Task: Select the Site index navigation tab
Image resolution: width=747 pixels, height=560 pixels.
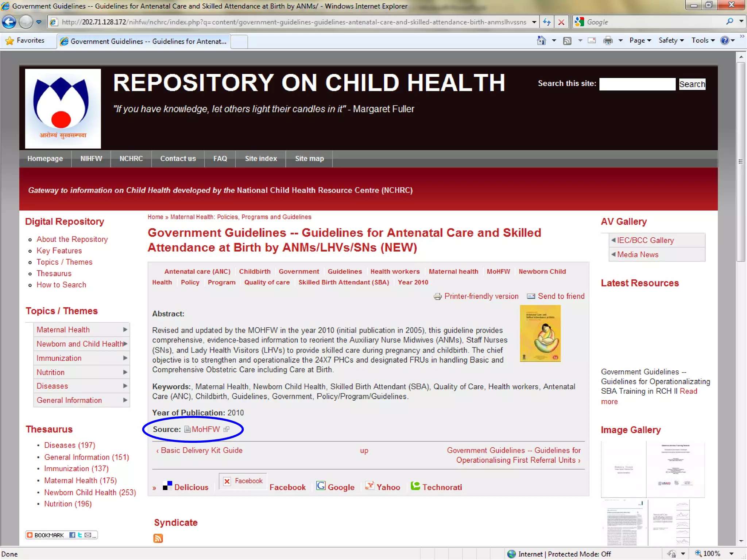Action: (x=260, y=159)
